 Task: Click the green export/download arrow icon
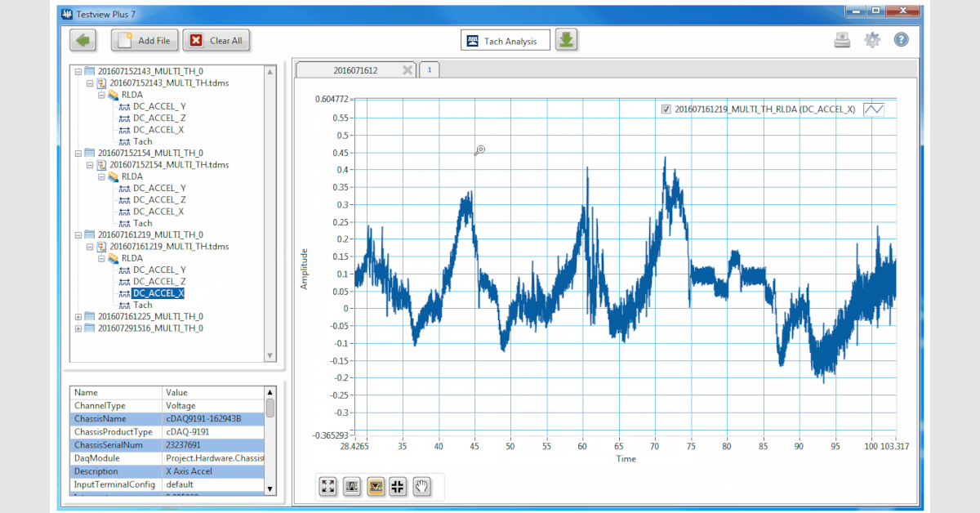click(x=566, y=39)
